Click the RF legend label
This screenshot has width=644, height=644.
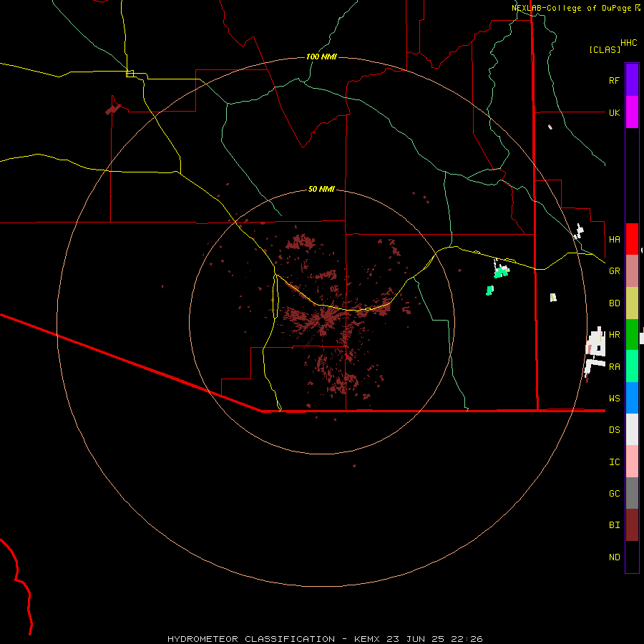click(x=614, y=80)
